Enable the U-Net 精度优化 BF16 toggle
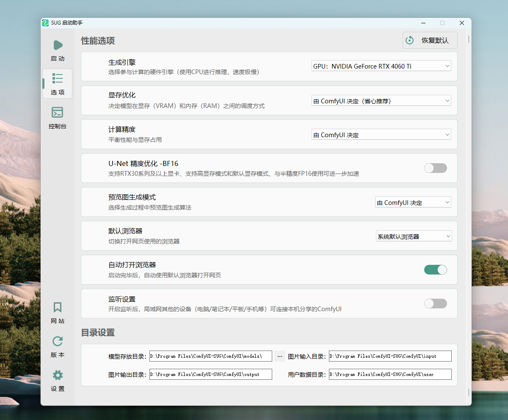508x420 pixels. (x=435, y=168)
